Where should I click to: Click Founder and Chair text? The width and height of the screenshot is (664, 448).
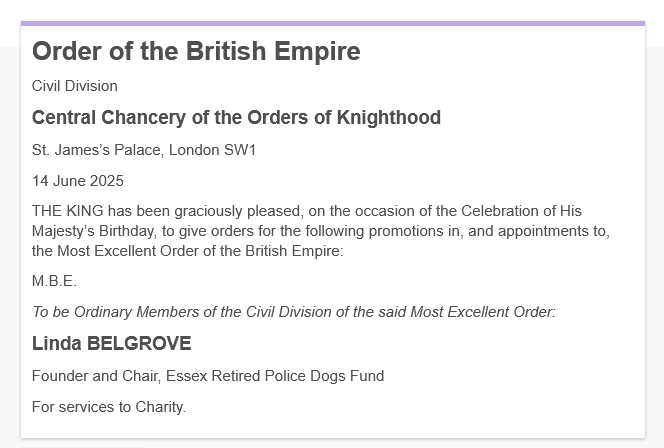coord(97,376)
